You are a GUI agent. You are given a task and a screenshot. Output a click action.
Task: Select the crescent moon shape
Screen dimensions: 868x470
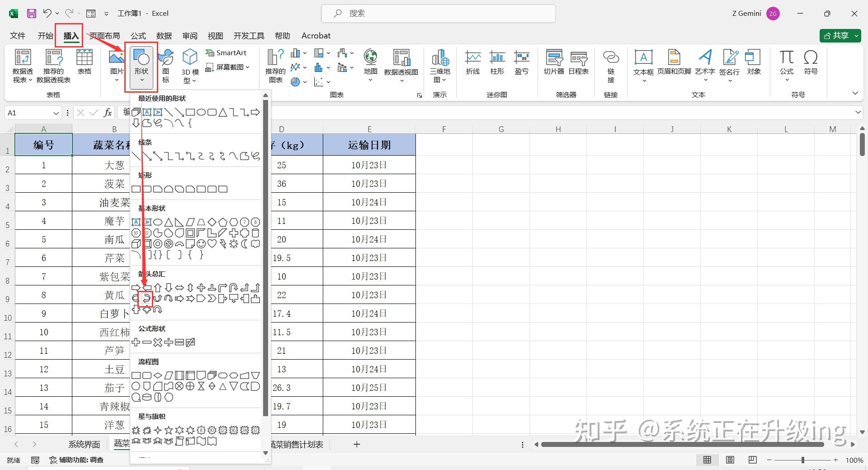coord(245,244)
